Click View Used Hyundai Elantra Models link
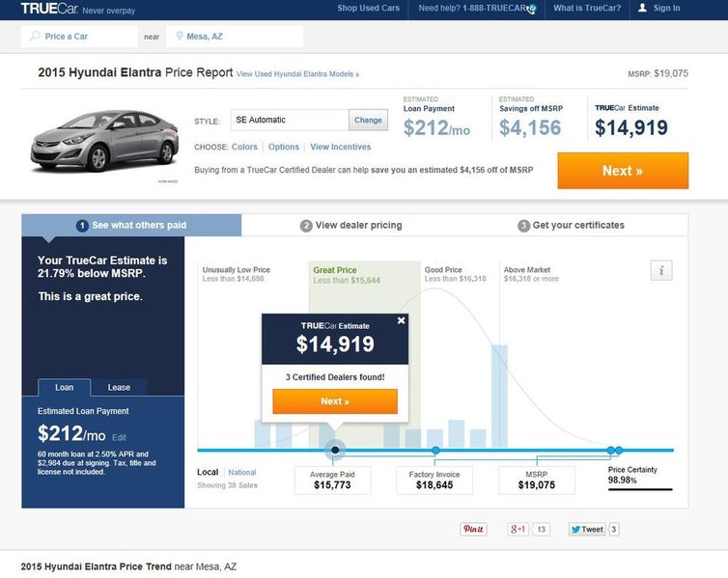 click(297, 74)
